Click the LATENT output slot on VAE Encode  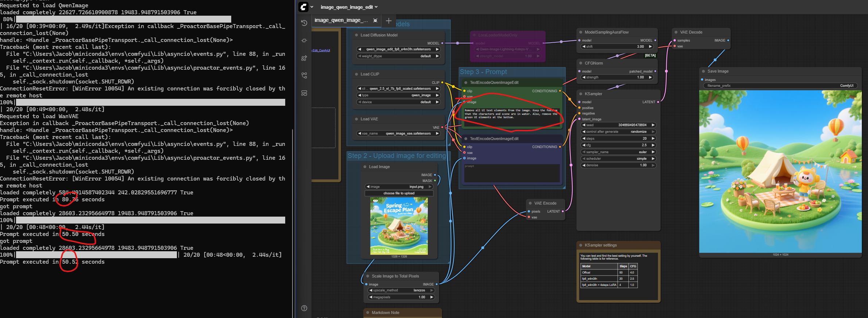pyautogui.click(x=563, y=211)
